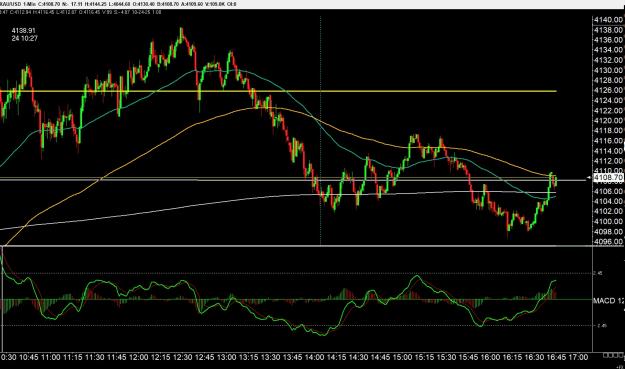Click the 14:30 time axis label
The width and height of the screenshot is (625, 369).
click(358, 357)
